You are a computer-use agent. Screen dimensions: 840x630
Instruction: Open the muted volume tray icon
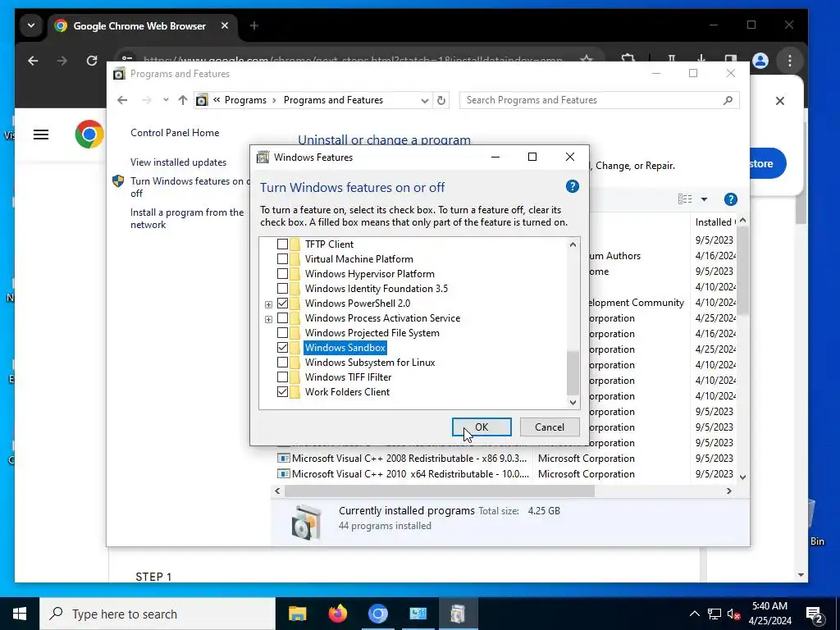[734, 614]
